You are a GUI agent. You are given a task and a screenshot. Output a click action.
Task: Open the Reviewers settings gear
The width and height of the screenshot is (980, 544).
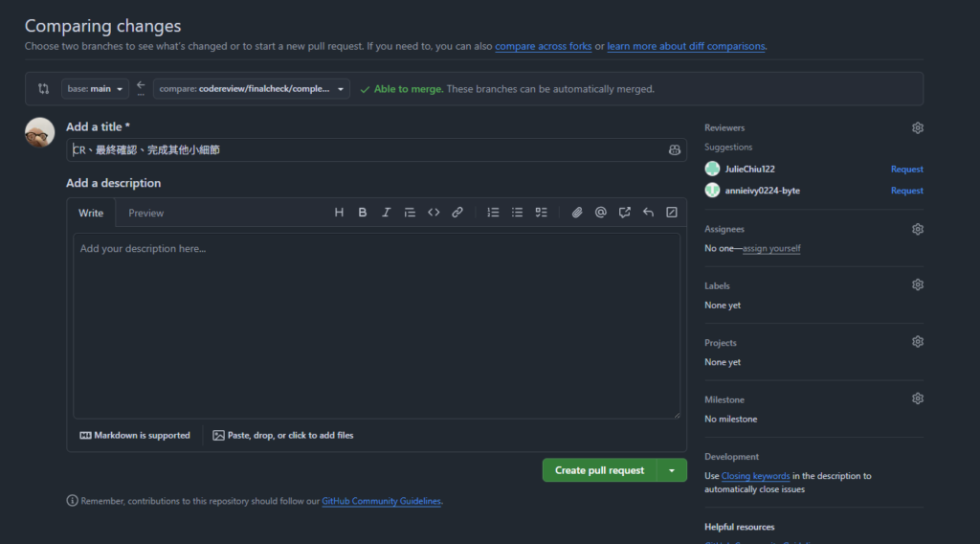click(918, 127)
